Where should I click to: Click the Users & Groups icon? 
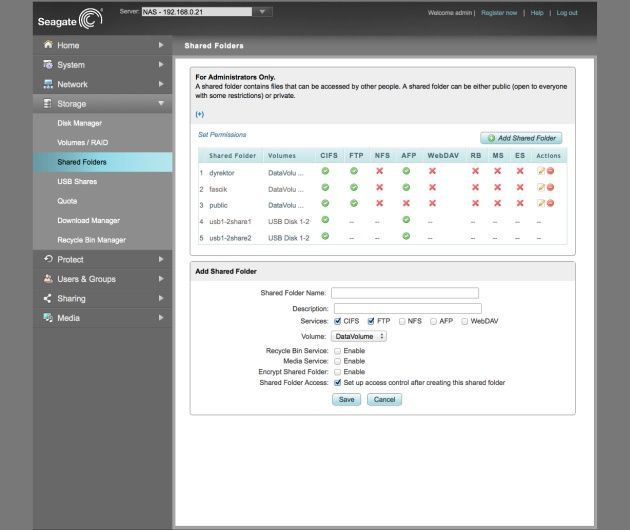tap(48, 278)
